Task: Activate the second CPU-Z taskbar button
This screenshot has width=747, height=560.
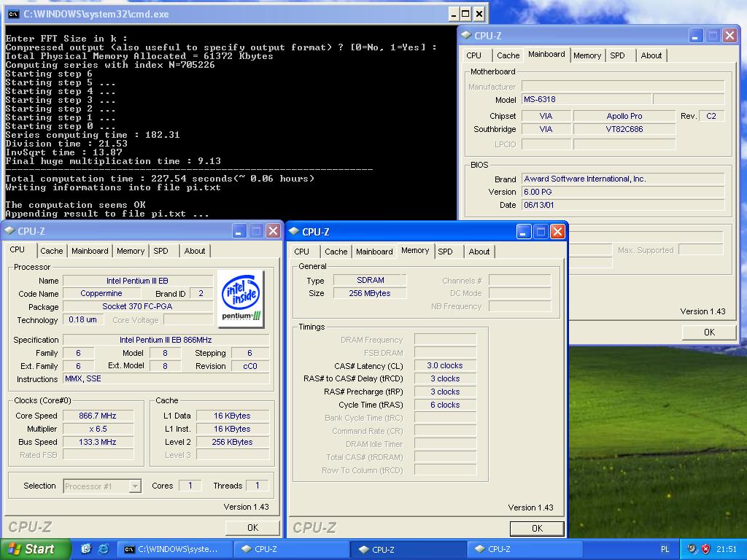Action: 409,549
